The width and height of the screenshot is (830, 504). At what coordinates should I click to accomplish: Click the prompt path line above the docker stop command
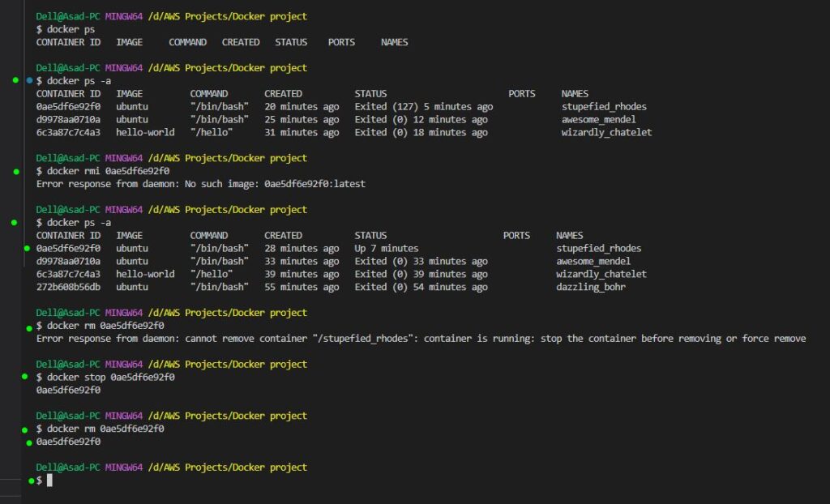pyautogui.click(x=172, y=365)
